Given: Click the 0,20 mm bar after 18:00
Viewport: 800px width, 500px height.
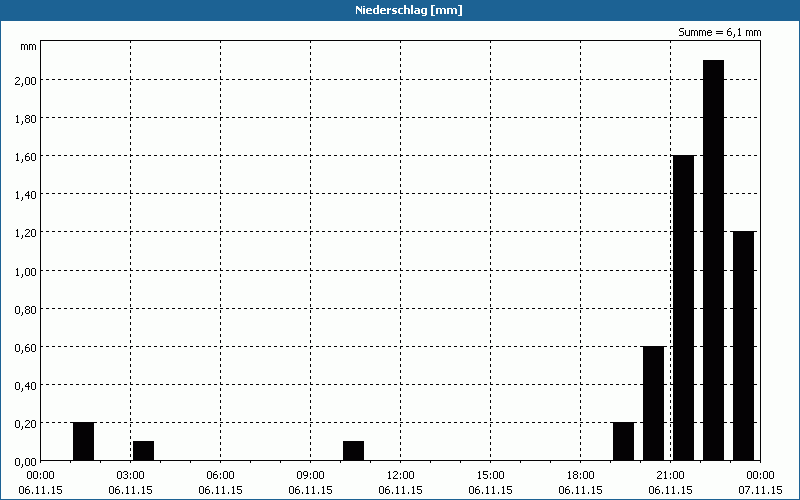Looking at the screenshot, I should tap(623, 441).
